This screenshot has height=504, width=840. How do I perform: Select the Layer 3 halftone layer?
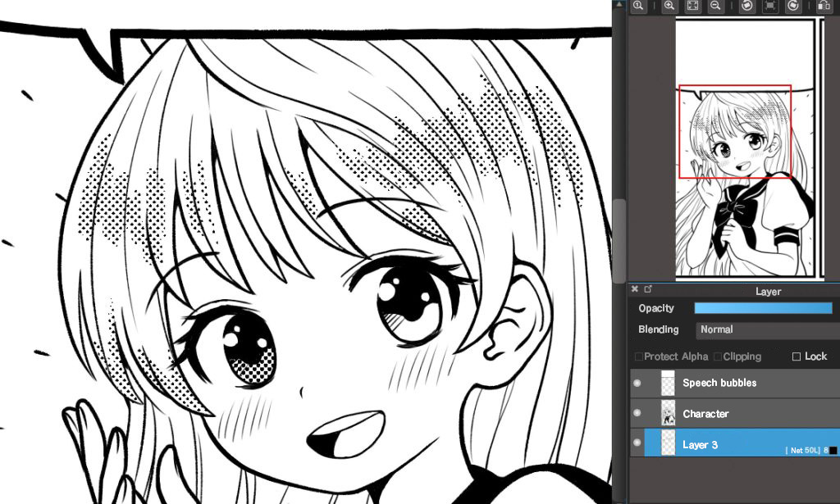(742, 443)
